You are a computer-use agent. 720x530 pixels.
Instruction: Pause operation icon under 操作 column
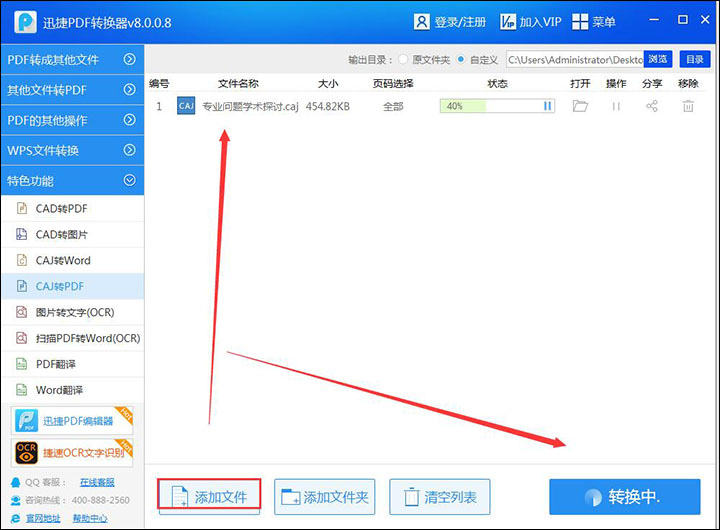616,107
